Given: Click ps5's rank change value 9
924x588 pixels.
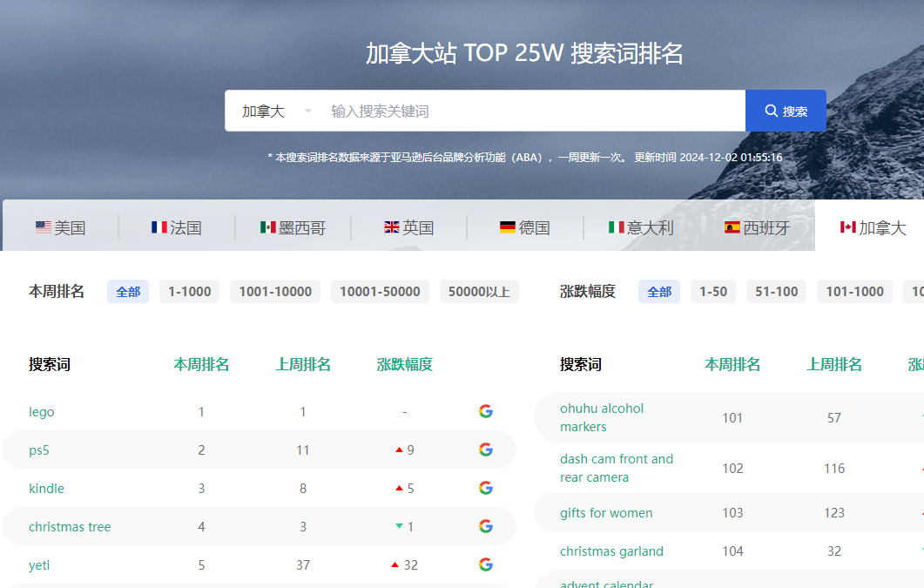Looking at the screenshot, I should (x=410, y=450).
